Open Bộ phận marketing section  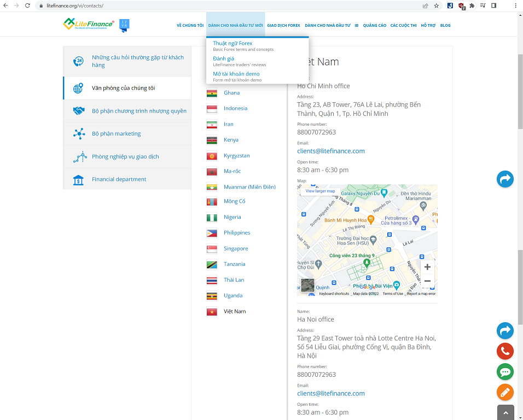click(x=116, y=133)
